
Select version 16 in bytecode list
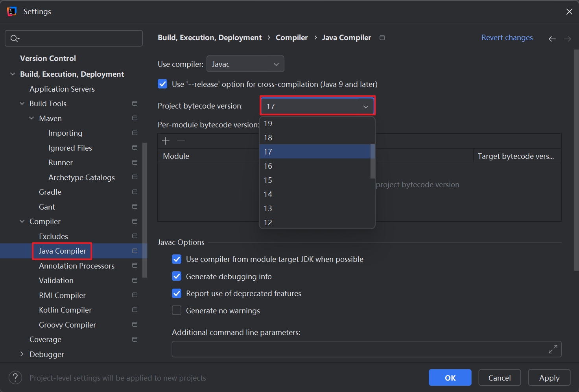click(315, 166)
